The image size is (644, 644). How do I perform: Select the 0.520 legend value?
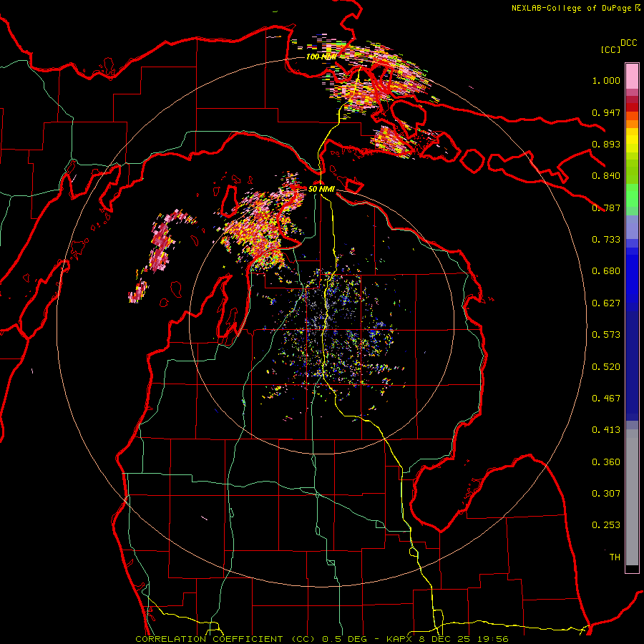[606, 367]
